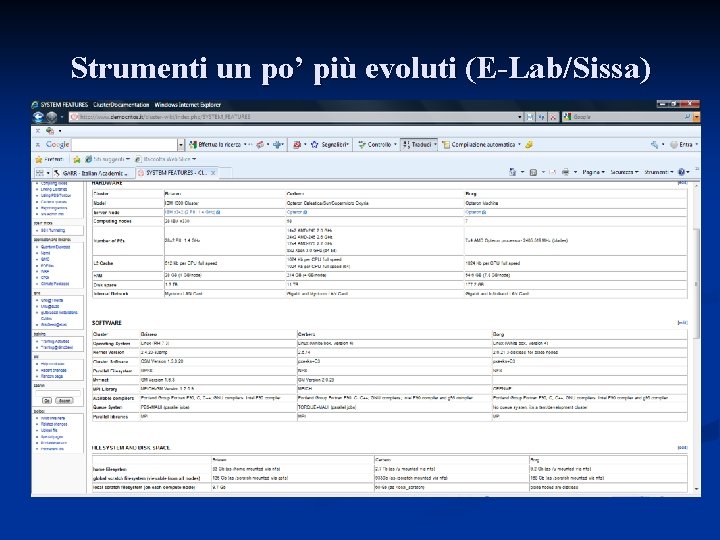Click the L2 Cache row label

pos(103,264)
